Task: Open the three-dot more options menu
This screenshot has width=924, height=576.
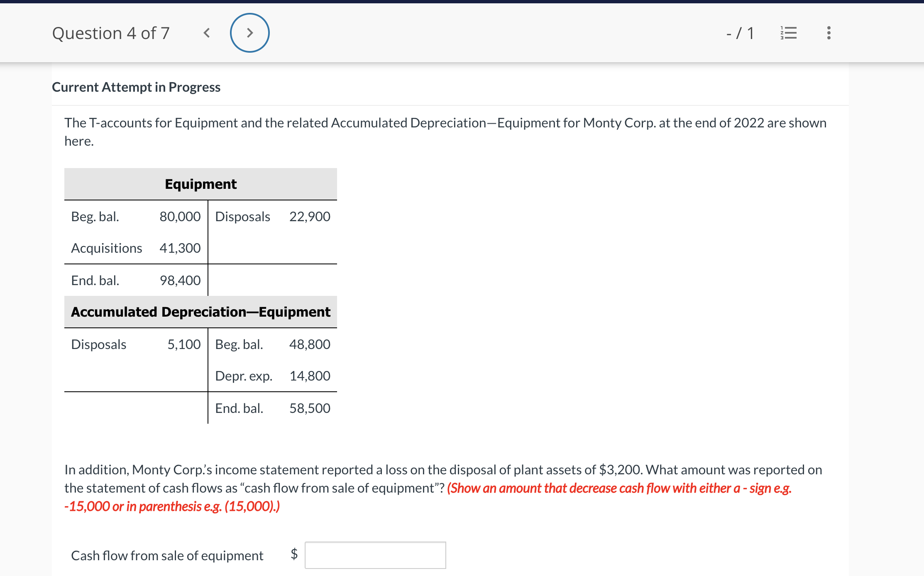Action: pos(829,33)
